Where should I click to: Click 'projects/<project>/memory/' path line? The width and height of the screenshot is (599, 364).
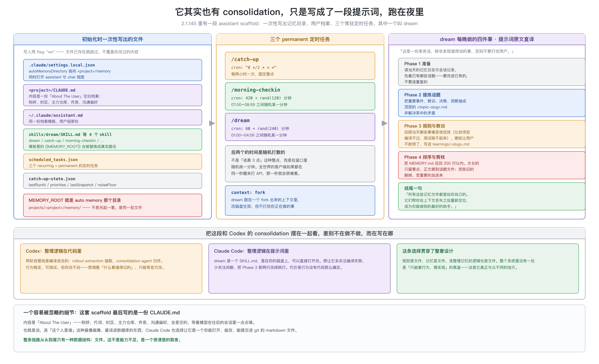[85, 208]
